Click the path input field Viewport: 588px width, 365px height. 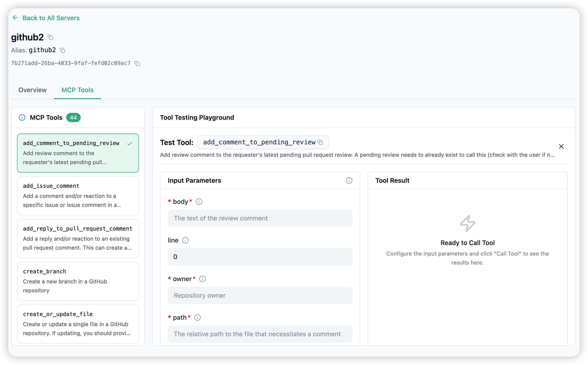point(260,334)
